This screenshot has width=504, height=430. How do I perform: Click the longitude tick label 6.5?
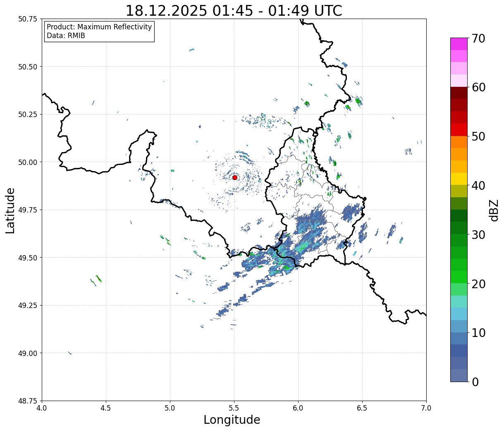362,408
